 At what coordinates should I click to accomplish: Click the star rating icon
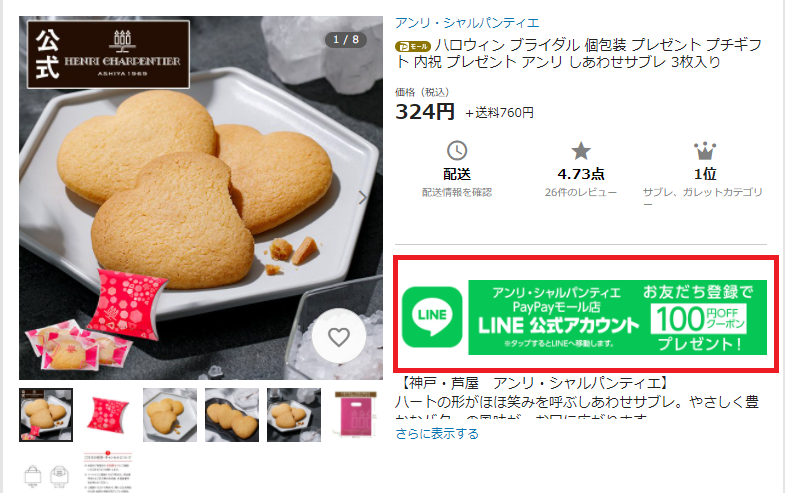(581, 151)
